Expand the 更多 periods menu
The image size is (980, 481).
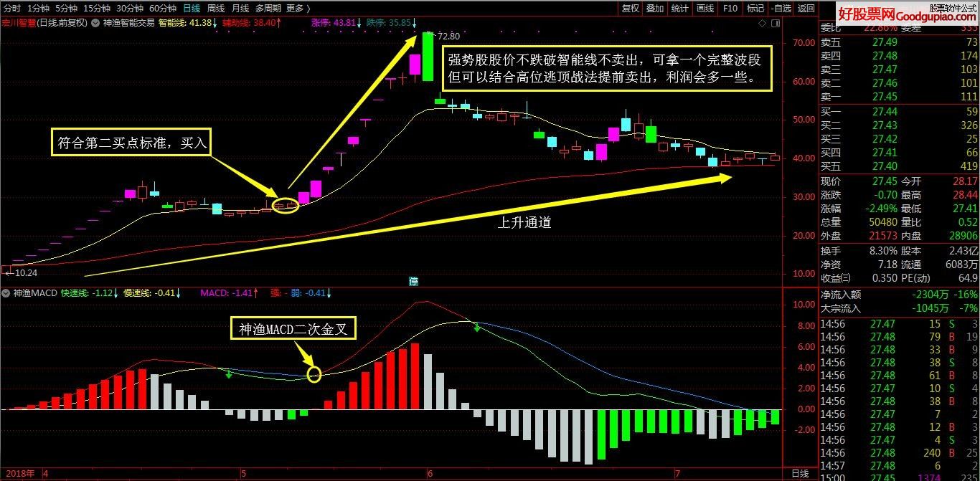tap(298, 8)
